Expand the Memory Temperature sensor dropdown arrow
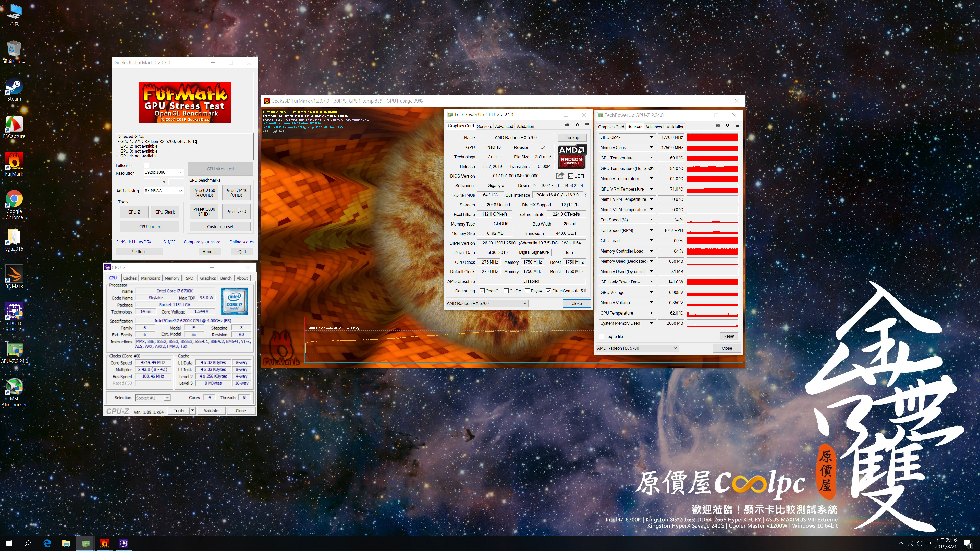980x551 pixels. click(651, 179)
